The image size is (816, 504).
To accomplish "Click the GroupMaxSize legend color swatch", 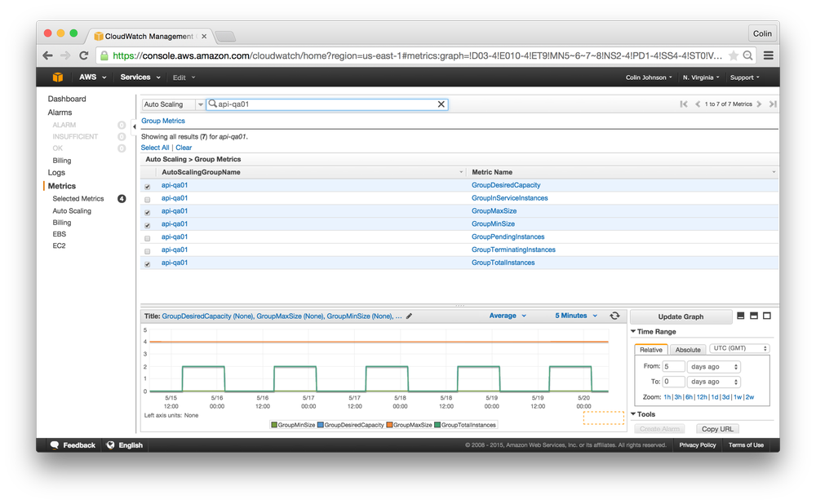I will click(x=389, y=425).
